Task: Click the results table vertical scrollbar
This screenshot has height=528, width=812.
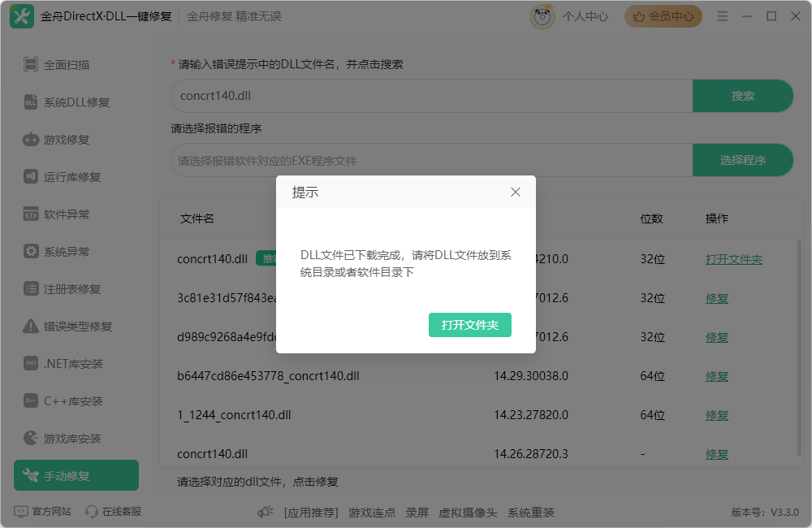Action: point(800,347)
